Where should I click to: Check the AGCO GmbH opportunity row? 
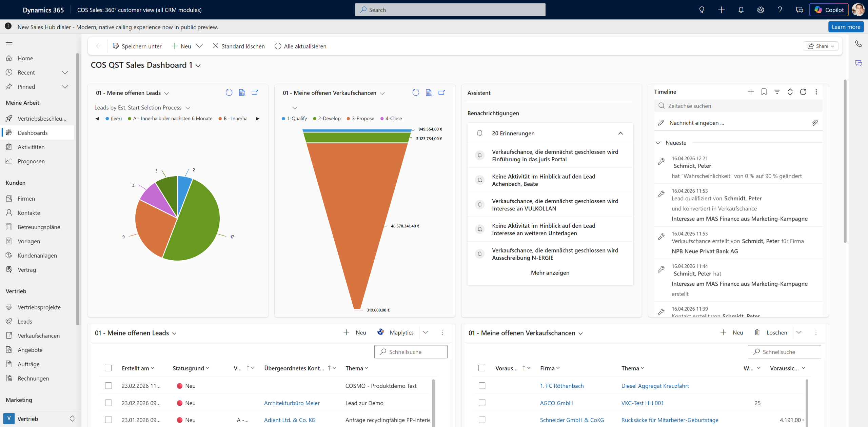click(x=482, y=403)
